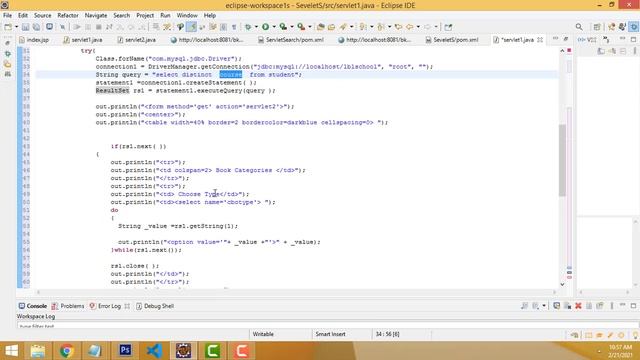The height and width of the screenshot is (360, 640).
Task: Switch to the Java EE perspective icon
Action: 611,27
